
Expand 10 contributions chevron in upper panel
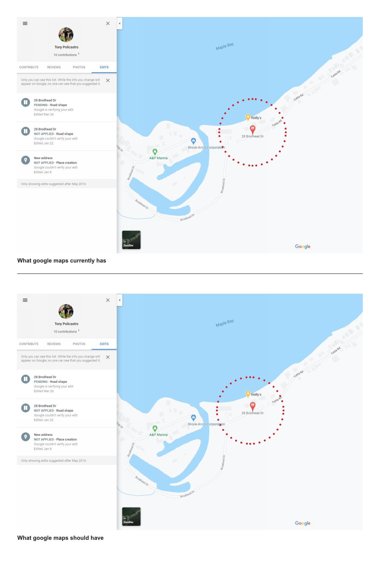pos(79,54)
